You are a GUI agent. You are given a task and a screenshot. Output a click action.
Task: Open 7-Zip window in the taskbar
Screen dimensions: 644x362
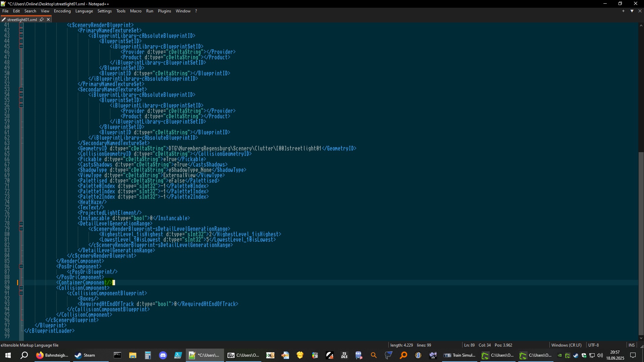point(243,355)
